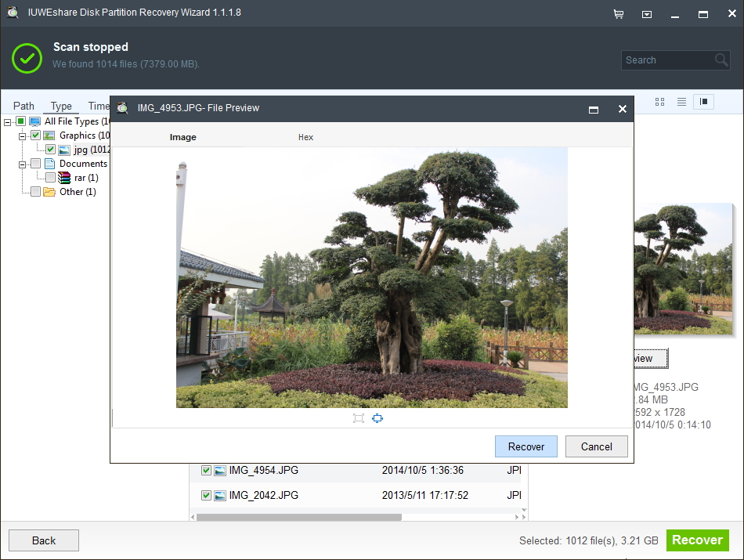Click into the Search input field
This screenshot has width=744, height=560.
pyautogui.click(x=666, y=60)
